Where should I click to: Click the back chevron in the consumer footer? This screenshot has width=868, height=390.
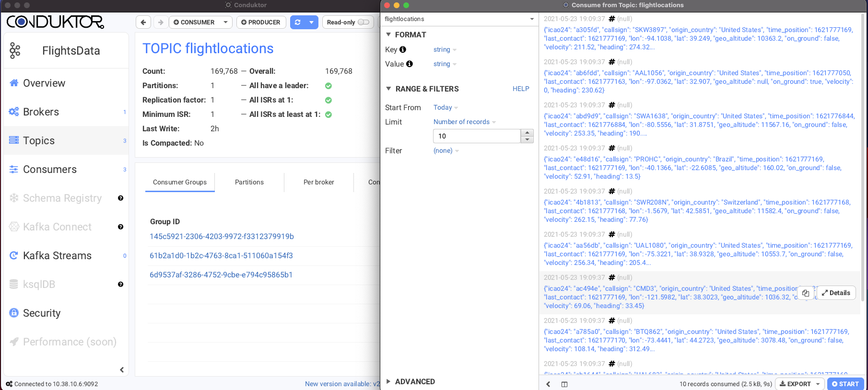click(548, 384)
